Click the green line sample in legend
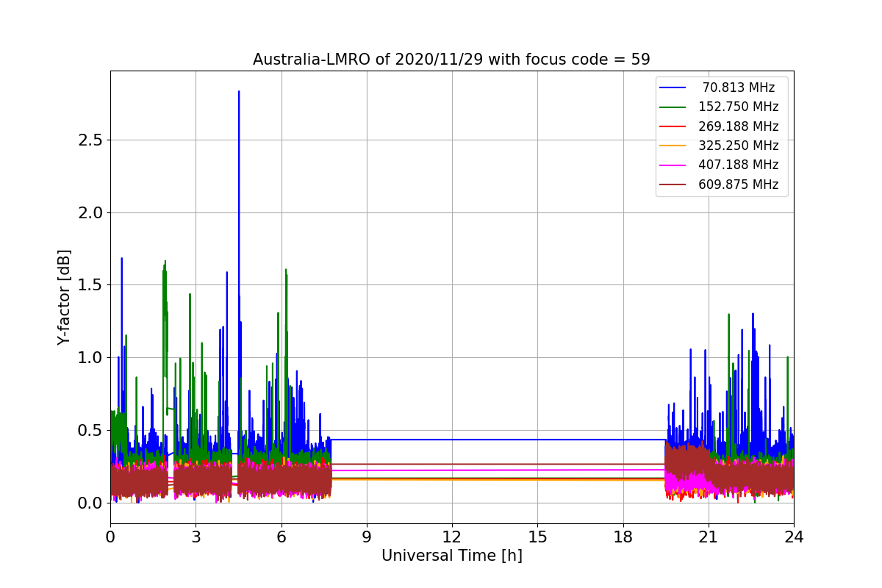Image resolution: width=882 pixels, height=588 pixels. click(x=673, y=107)
